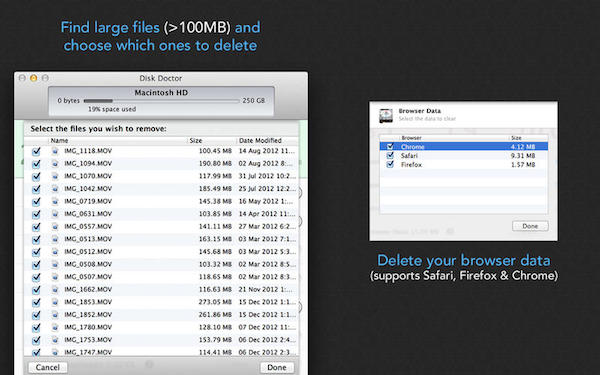
Task: Click the file icon for IMG_1780.MOV
Action: click(55, 327)
